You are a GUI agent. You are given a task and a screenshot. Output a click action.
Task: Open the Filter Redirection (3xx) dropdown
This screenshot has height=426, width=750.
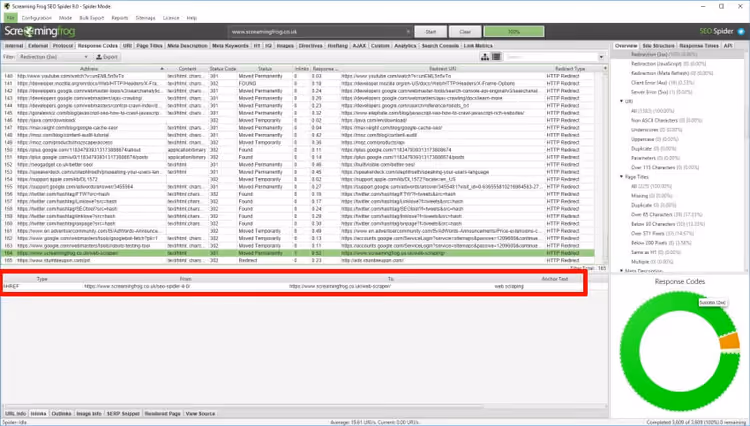(x=53, y=57)
